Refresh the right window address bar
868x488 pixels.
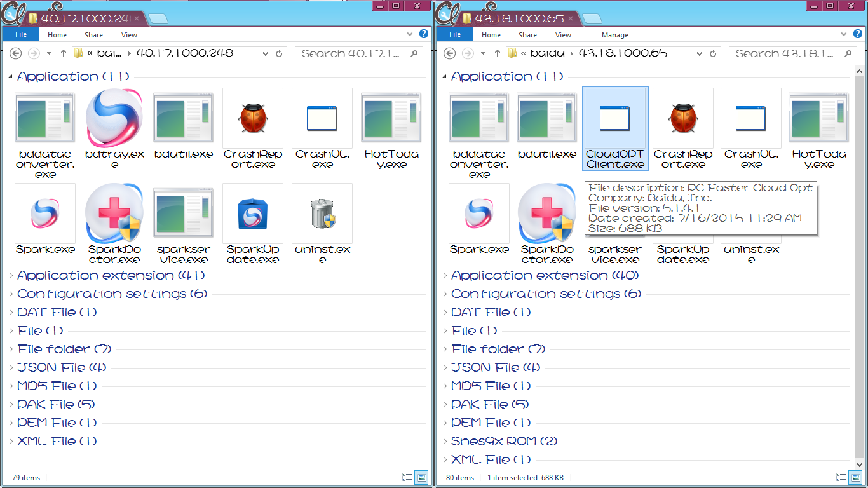pyautogui.click(x=712, y=53)
